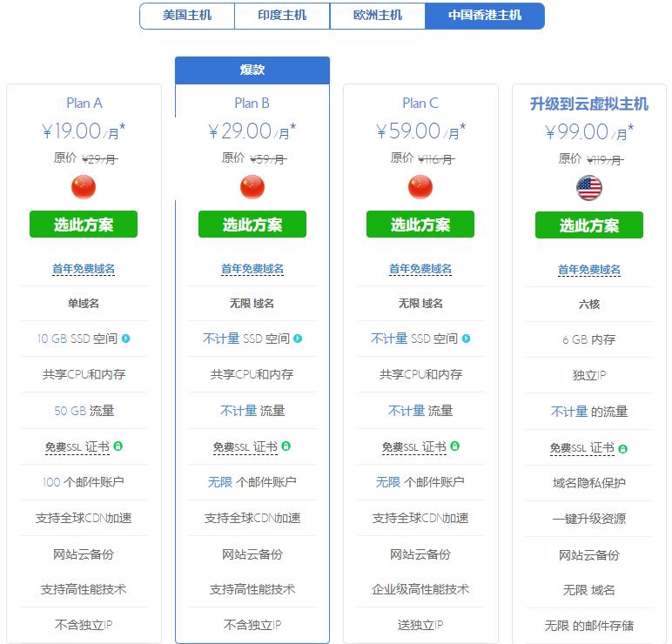Click the SSL lock icon in Plan B
This screenshot has width=672, height=644.
click(286, 446)
